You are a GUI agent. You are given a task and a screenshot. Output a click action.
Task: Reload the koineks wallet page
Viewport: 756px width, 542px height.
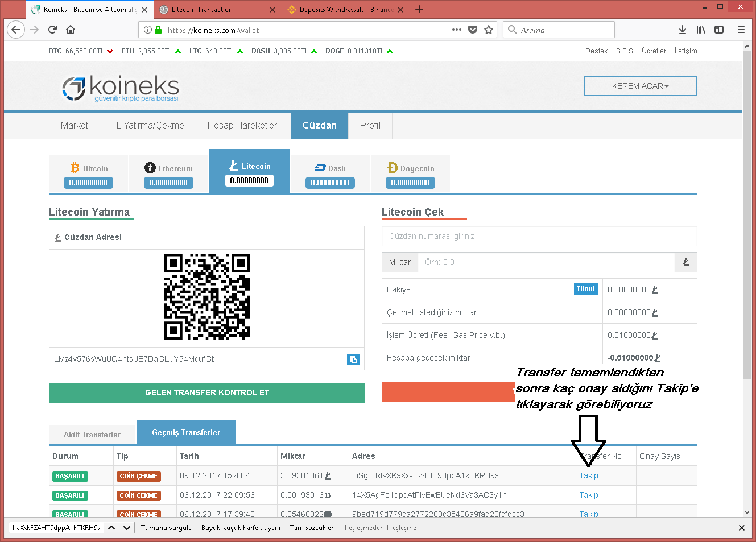click(x=52, y=30)
